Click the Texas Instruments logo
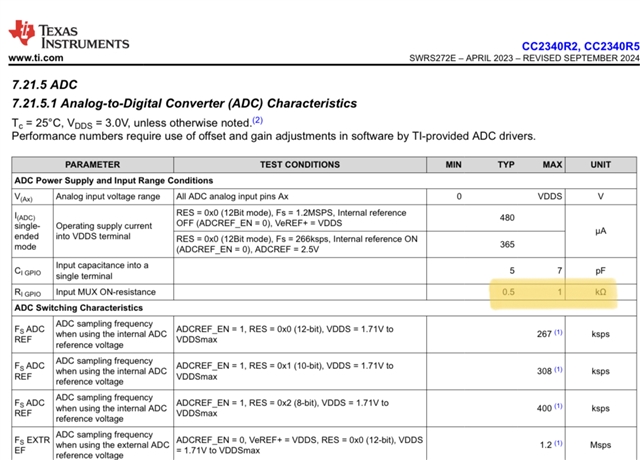 69,34
